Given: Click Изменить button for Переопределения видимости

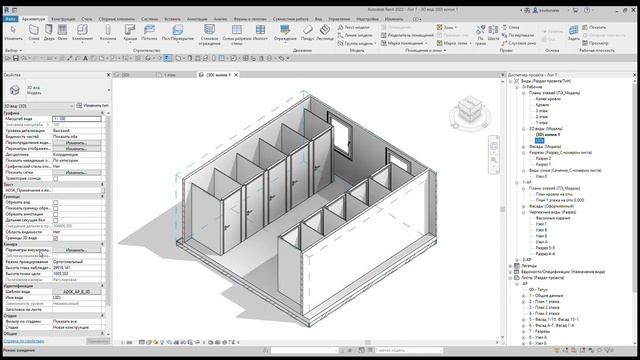Looking at the screenshot, I should (x=76, y=143).
